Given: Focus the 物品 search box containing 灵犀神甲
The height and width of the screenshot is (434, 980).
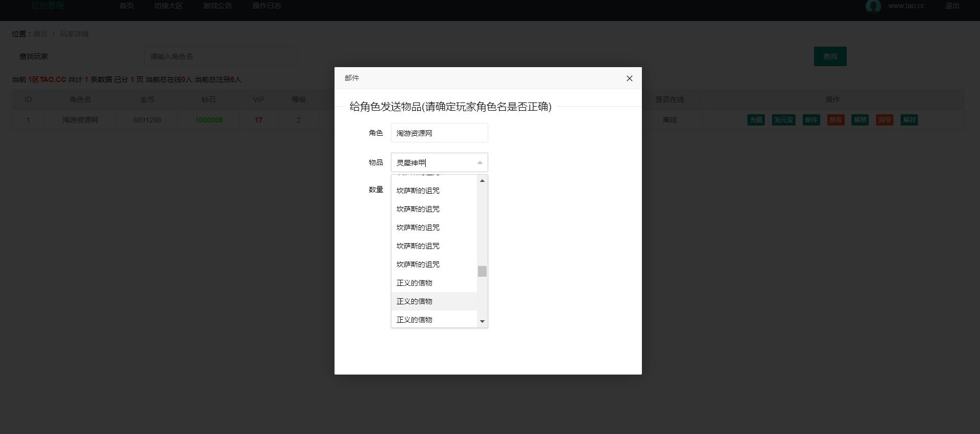Looking at the screenshot, I should click(434, 163).
